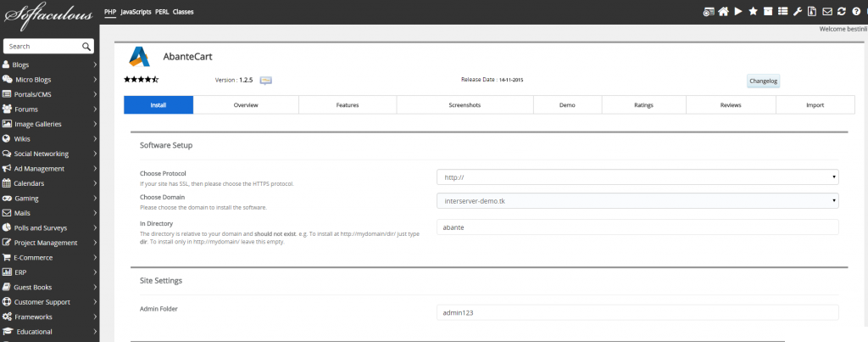Go to Softaculous home icon

coord(723,12)
